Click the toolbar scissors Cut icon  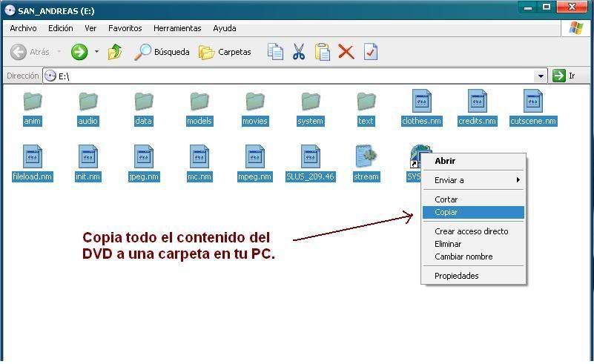[299, 52]
